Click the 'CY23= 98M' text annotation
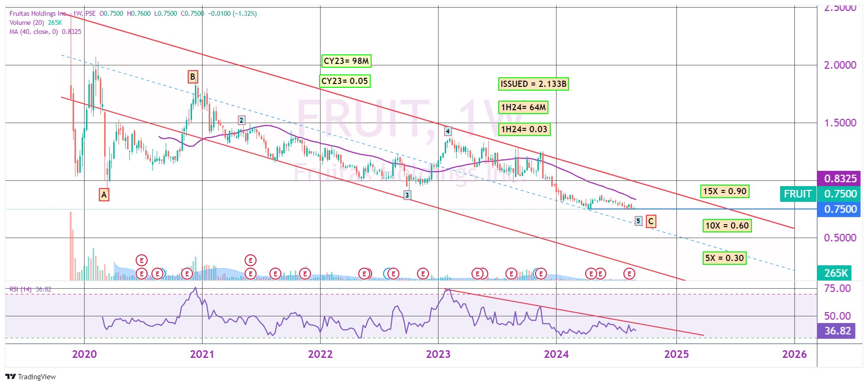This screenshot has height=386, width=868. 346,61
